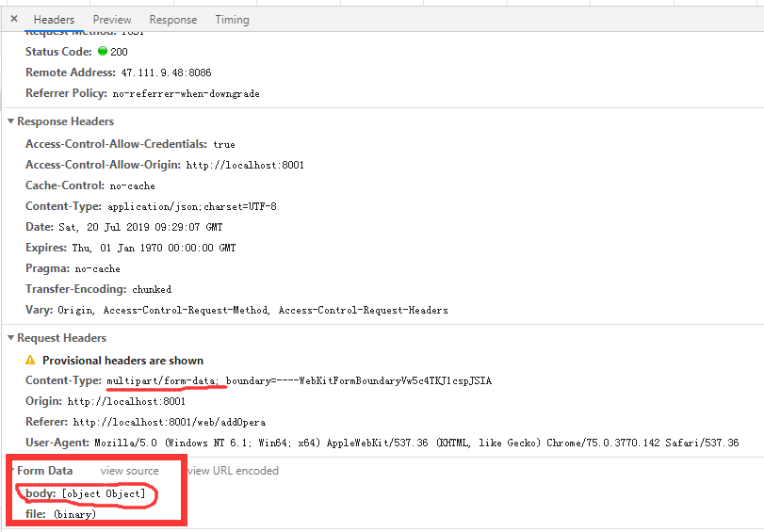Select the Referrer Policy no-referrer-when-downgrade value
Image resolution: width=764 pixels, height=532 pixels.
187,93
